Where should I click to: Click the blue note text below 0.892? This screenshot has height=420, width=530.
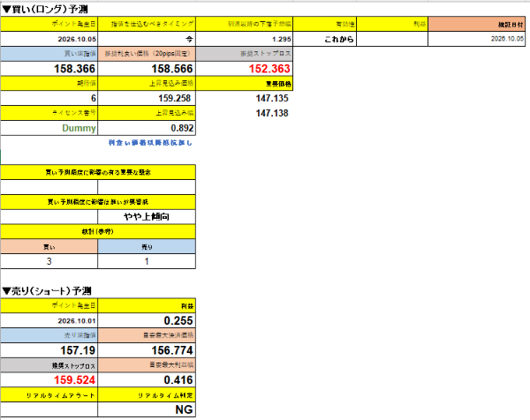(x=150, y=143)
